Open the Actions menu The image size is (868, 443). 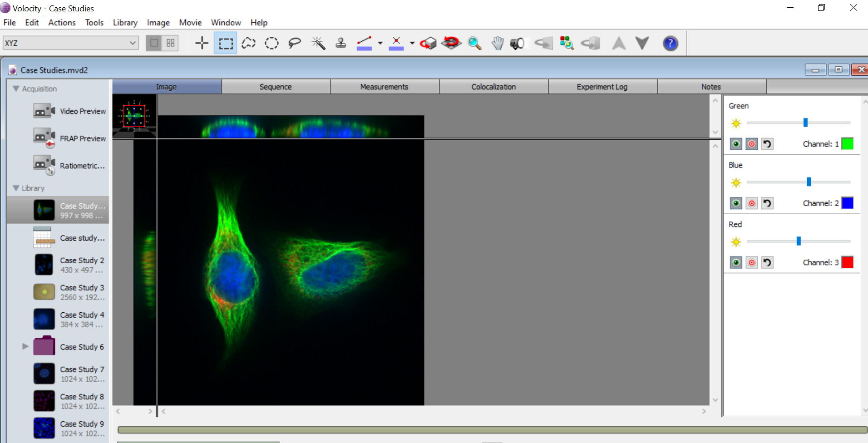point(62,22)
